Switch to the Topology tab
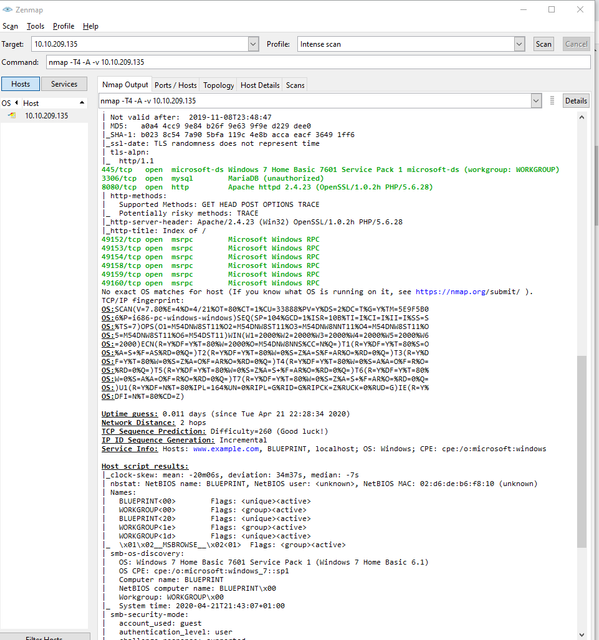Viewport: 599px width, 640px height. click(x=219, y=85)
